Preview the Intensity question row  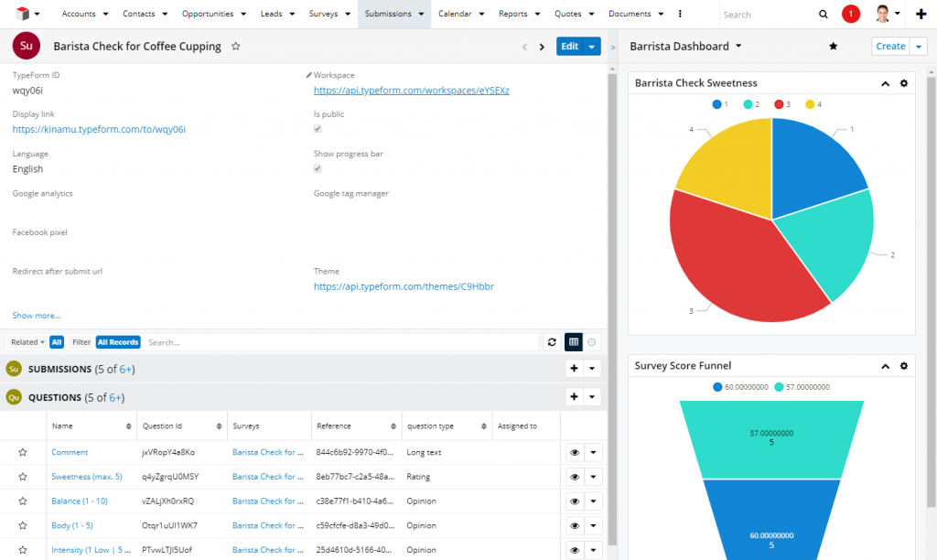click(x=575, y=550)
